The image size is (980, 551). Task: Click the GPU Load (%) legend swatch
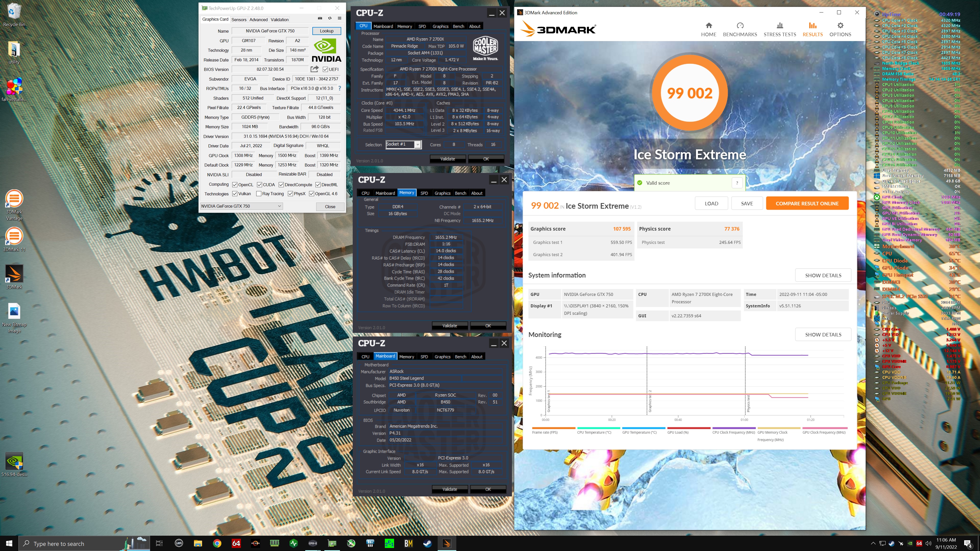689,428
